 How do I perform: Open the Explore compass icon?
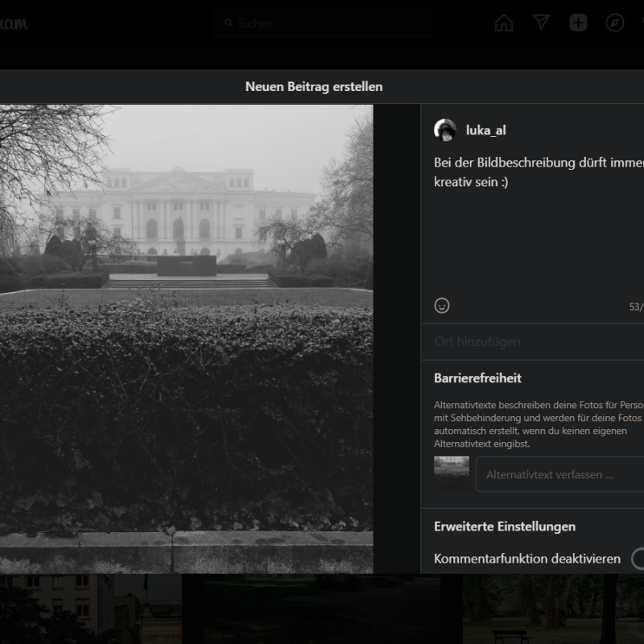[x=615, y=23]
